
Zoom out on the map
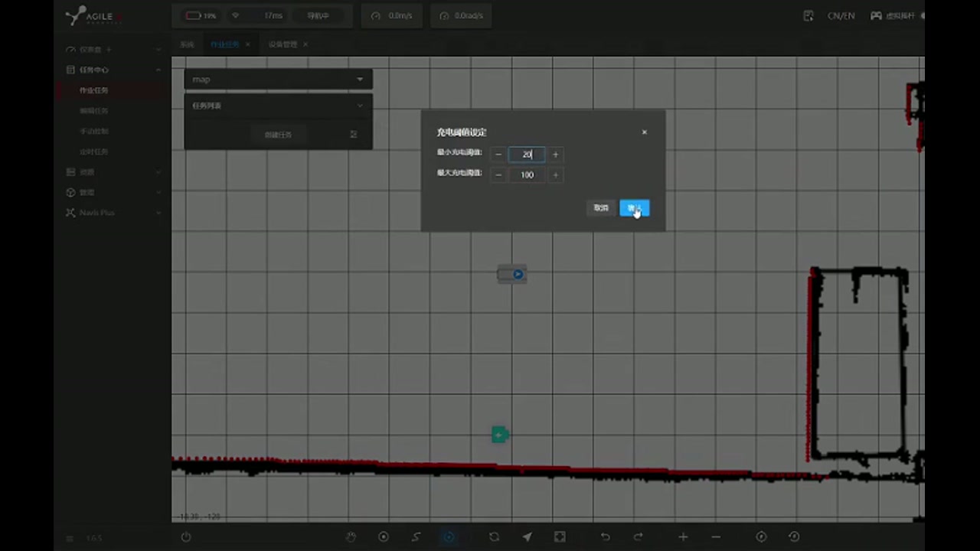(716, 537)
